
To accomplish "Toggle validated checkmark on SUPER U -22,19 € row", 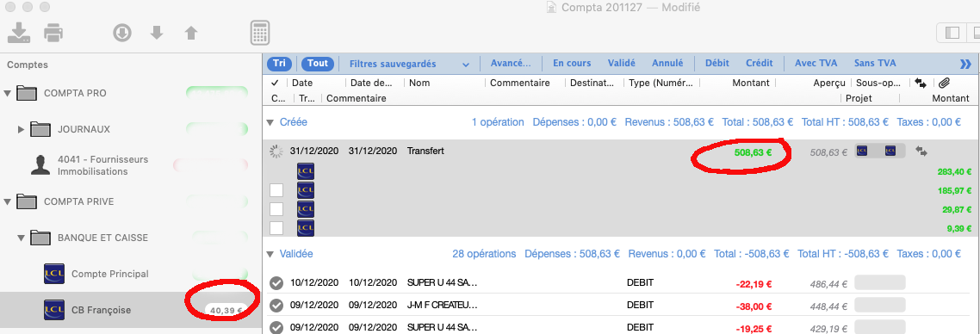I will [x=276, y=283].
